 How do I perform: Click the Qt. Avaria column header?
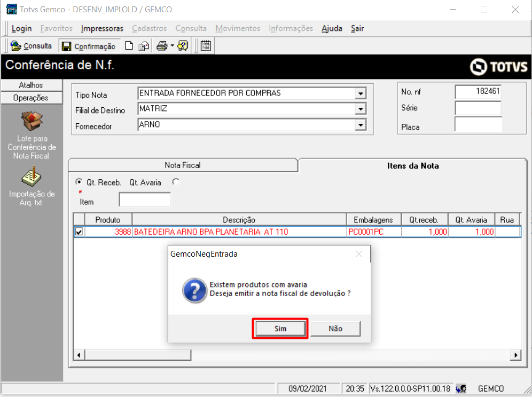[x=471, y=220]
